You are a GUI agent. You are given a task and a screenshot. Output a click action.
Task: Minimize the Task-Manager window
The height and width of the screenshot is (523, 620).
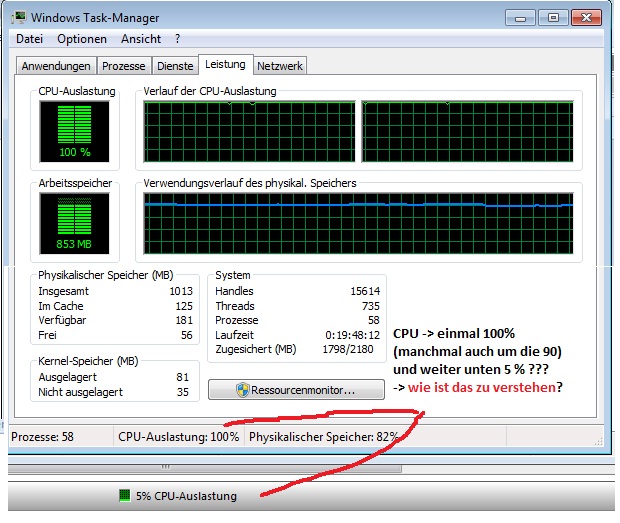[520, 18]
